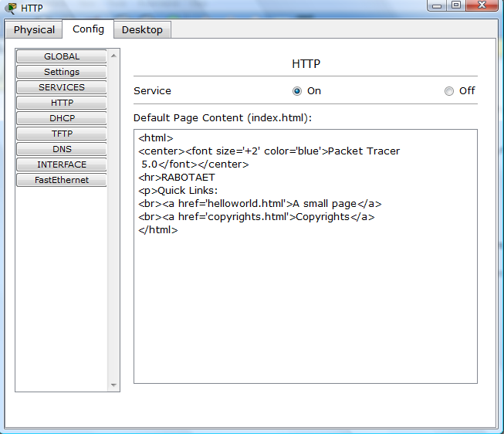Click inside the index.html content editor
The height and width of the screenshot is (434, 504).
pos(306,256)
